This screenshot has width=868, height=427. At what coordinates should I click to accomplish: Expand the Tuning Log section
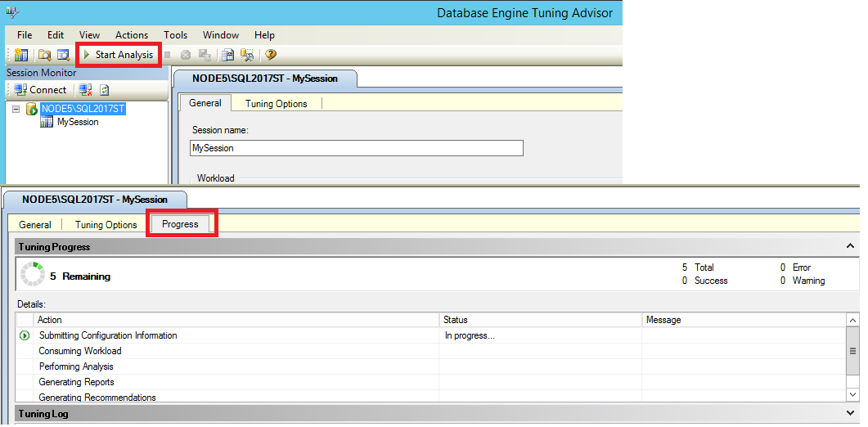[x=850, y=413]
